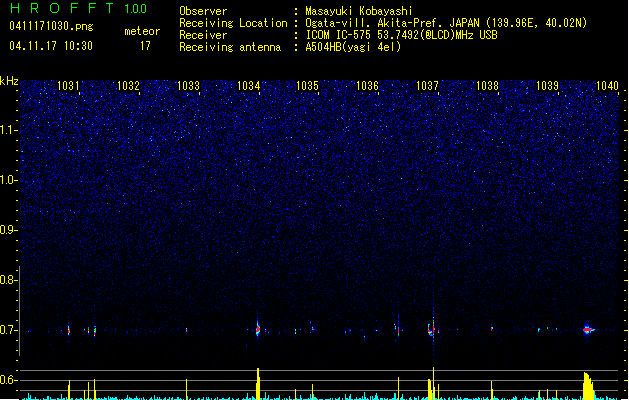Click the 0.9 kHz axis tick label
Viewport: 629px width, 400px height.
click(8, 230)
